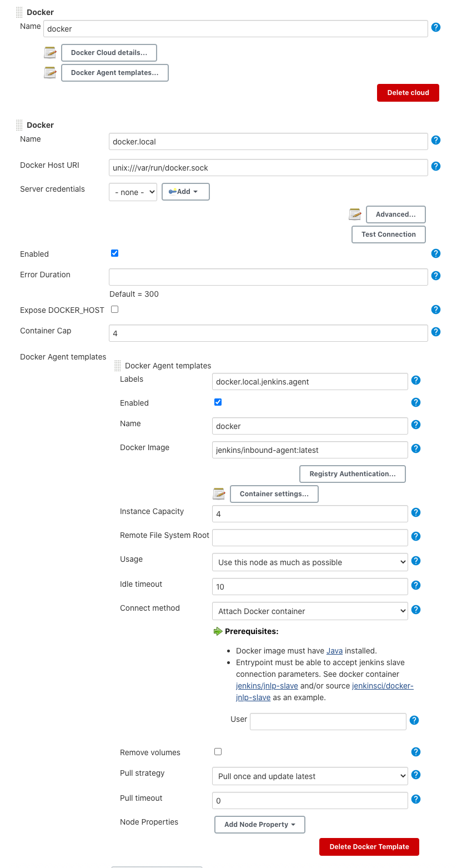The width and height of the screenshot is (457, 868).
Task: Open the Connect method dropdown
Action: tap(310, 611)
